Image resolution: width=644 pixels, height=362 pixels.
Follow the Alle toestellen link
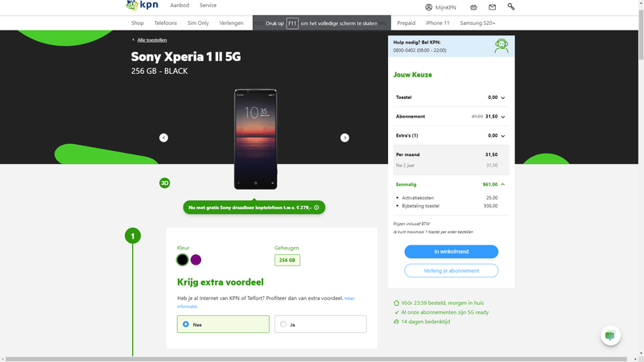coord(152,39)
